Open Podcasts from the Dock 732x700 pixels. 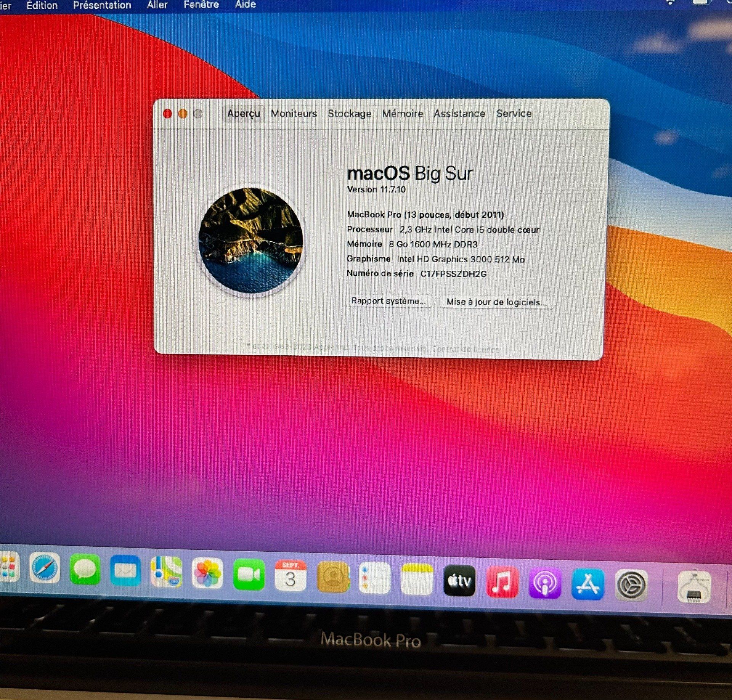(545, 583)
